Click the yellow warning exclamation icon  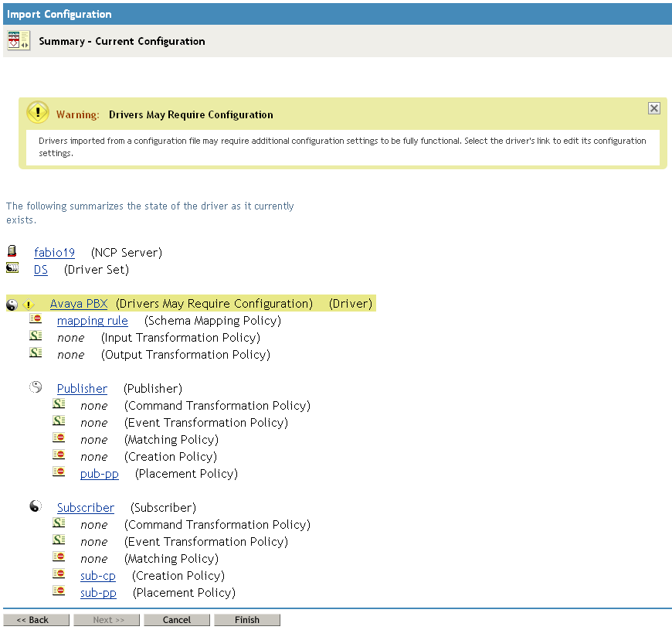[37, 113]
